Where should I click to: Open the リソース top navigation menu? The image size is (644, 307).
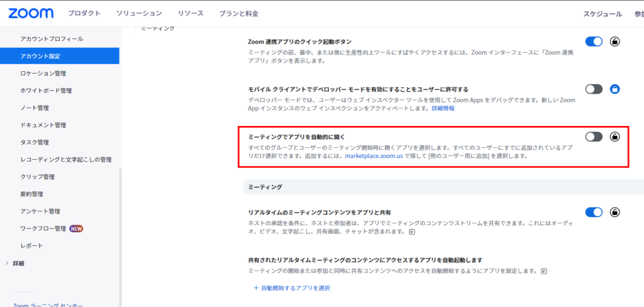[190, 14]
